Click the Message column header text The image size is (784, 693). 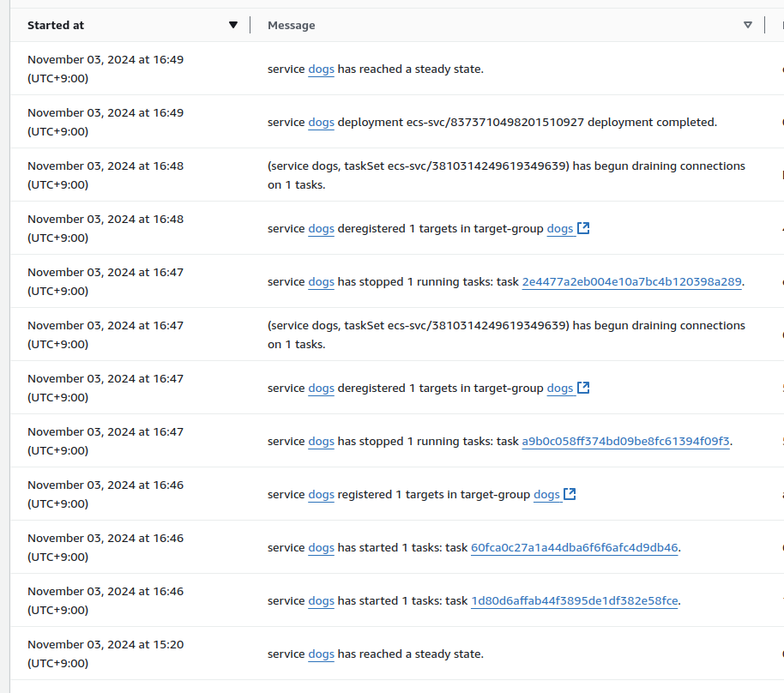pos(291,26)
